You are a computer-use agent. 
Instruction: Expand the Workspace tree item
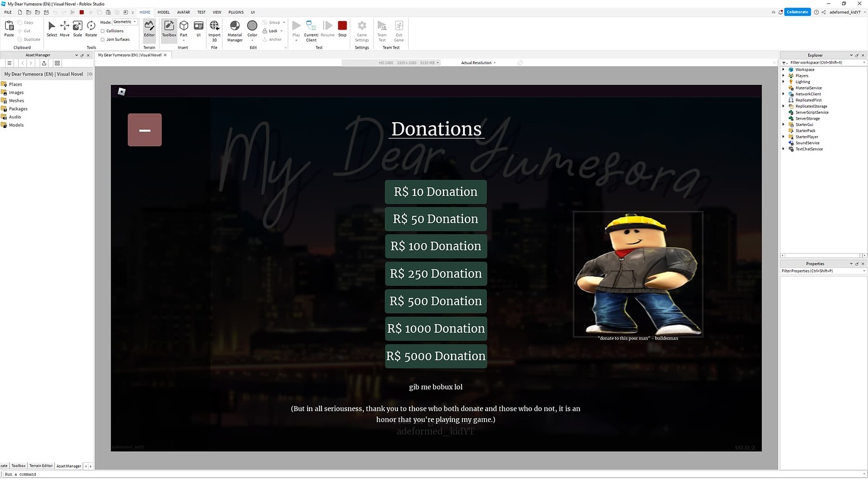click(x=782, y=69)
